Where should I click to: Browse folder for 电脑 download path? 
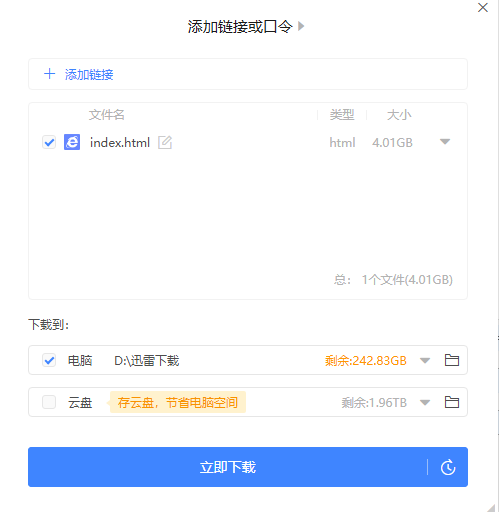pos(452,360)
